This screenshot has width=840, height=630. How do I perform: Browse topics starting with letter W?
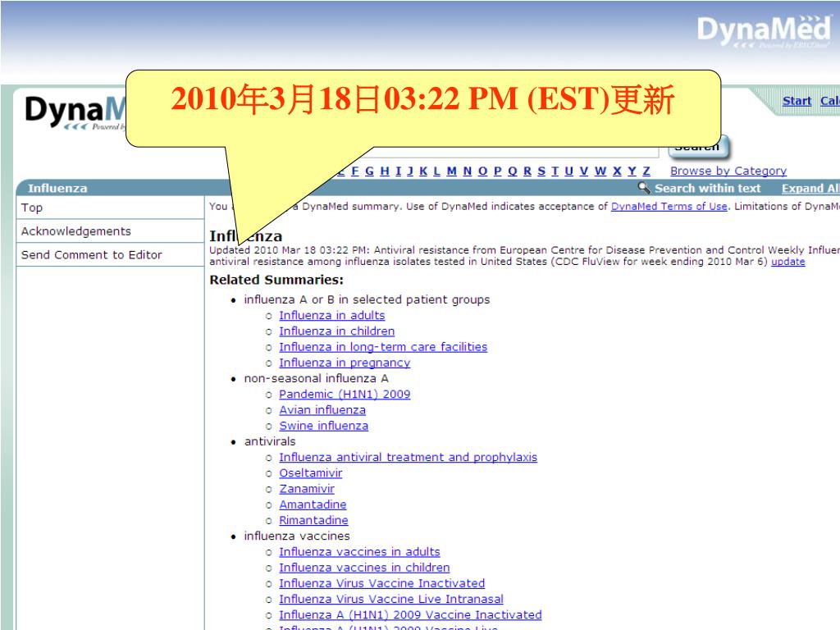[600, 171]
